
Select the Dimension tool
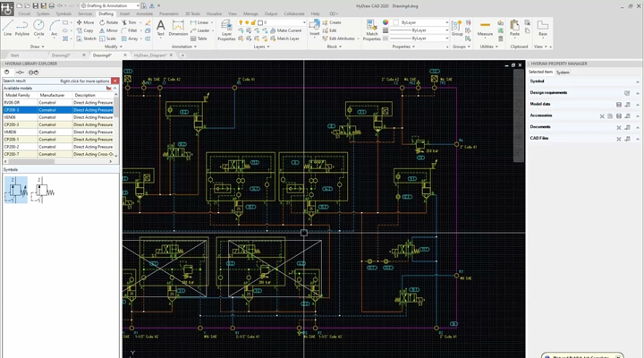[178, 28]
